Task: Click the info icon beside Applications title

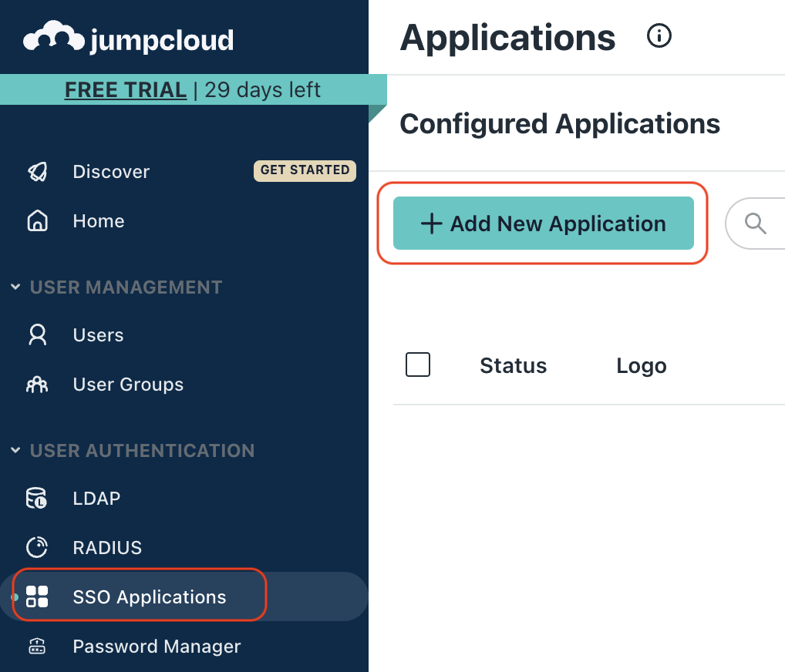Action: 659,36
